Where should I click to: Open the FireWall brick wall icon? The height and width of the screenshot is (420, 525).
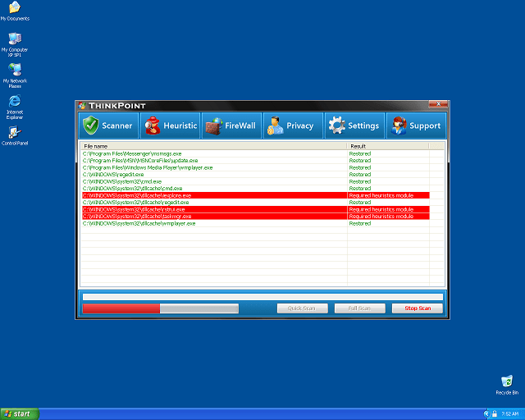point(213,126)
